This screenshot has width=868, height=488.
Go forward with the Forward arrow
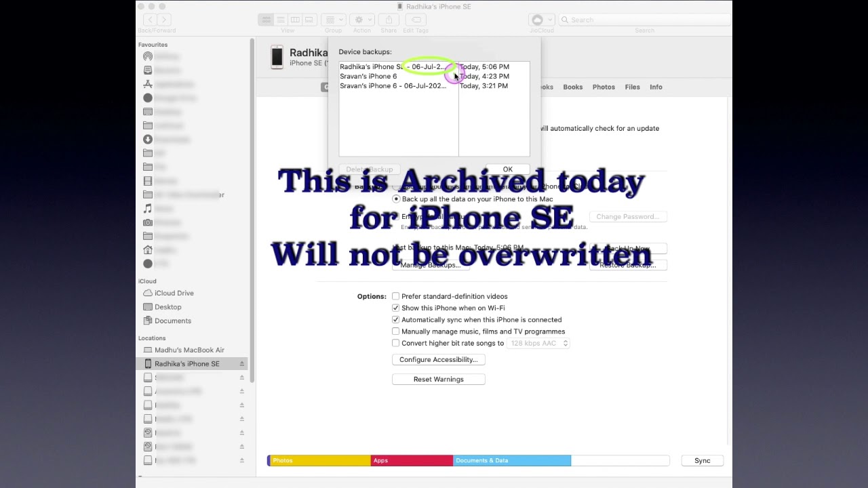pos(163,20)
